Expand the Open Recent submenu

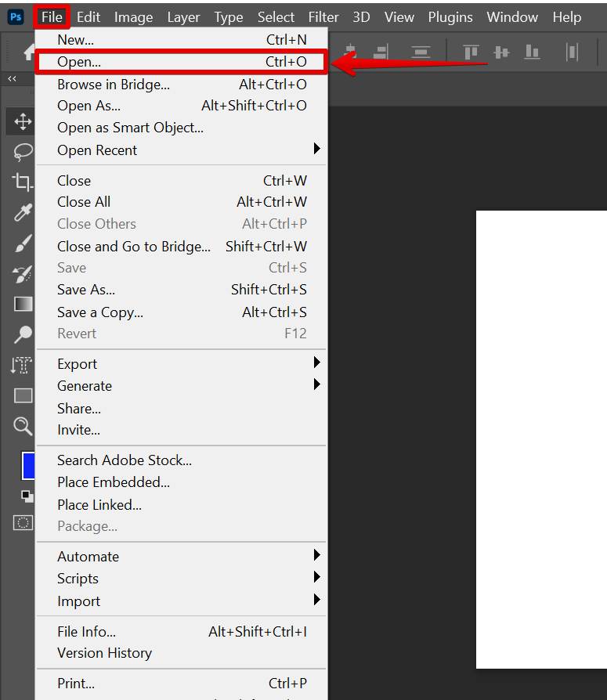316,150
